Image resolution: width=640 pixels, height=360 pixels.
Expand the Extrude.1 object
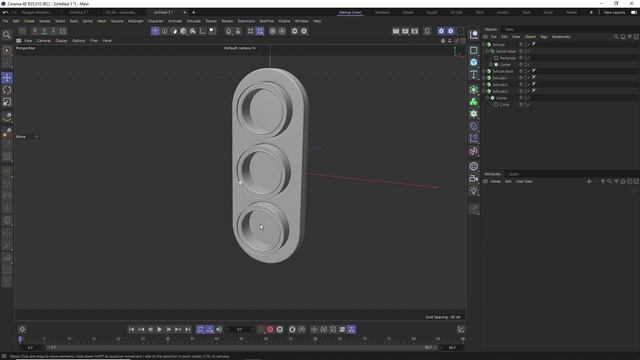click(484, 78)
